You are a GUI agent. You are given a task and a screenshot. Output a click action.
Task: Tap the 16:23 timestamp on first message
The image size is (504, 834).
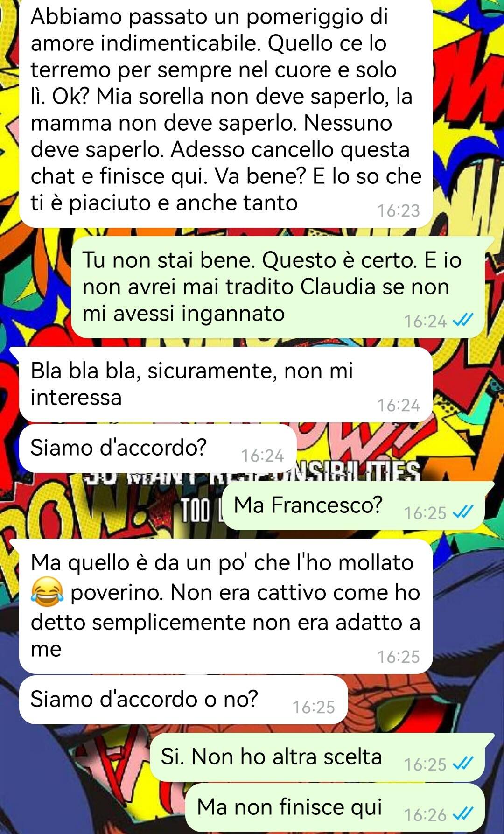[399, 211]
